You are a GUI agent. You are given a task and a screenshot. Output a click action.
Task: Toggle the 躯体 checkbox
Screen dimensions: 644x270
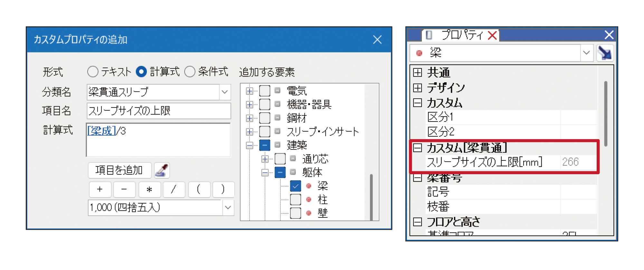(280, 172)
